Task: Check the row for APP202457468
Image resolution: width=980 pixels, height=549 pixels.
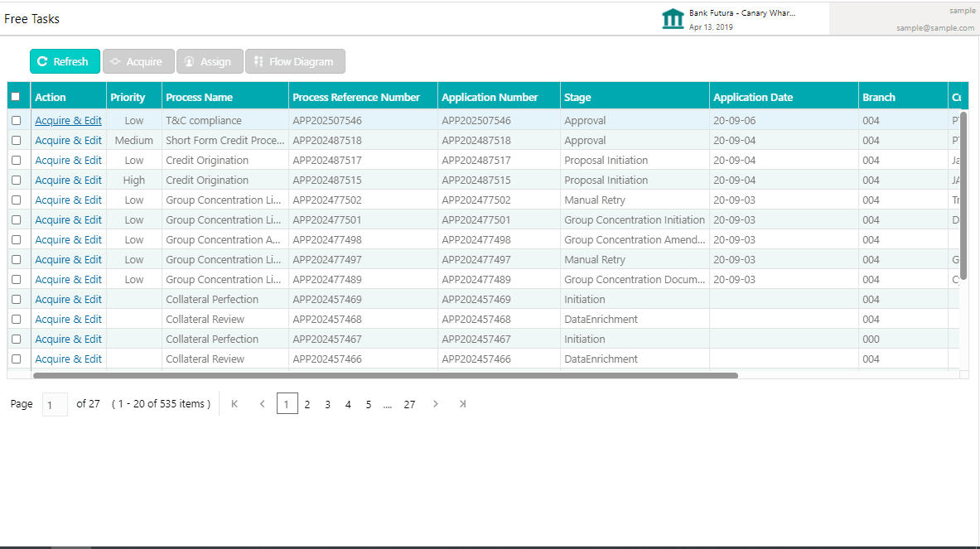Action: click(x=17, y=319)
